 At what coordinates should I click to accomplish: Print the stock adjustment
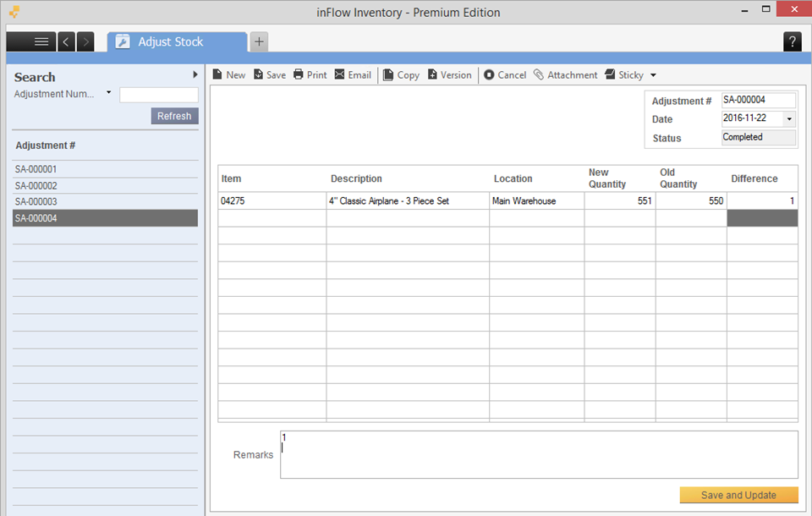tap(310, 75)
